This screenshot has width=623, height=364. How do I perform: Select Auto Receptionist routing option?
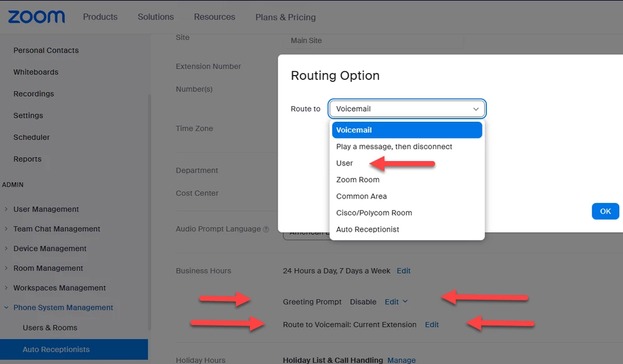[x=407, y=229]
